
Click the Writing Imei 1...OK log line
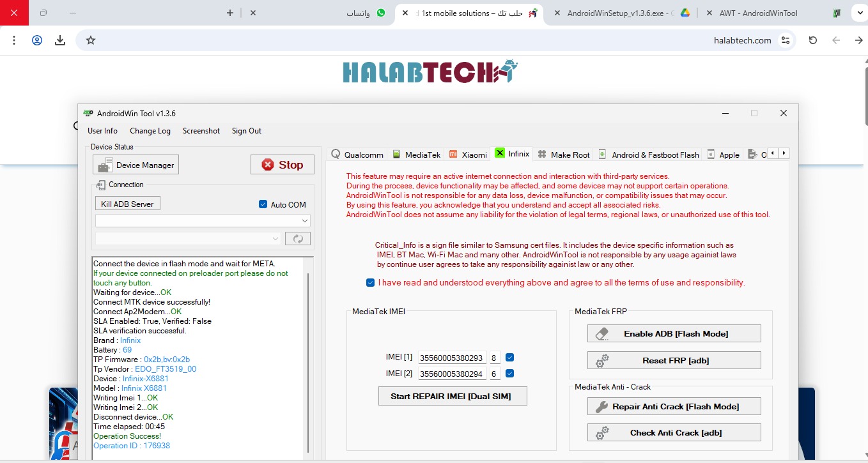pos(125,398)
